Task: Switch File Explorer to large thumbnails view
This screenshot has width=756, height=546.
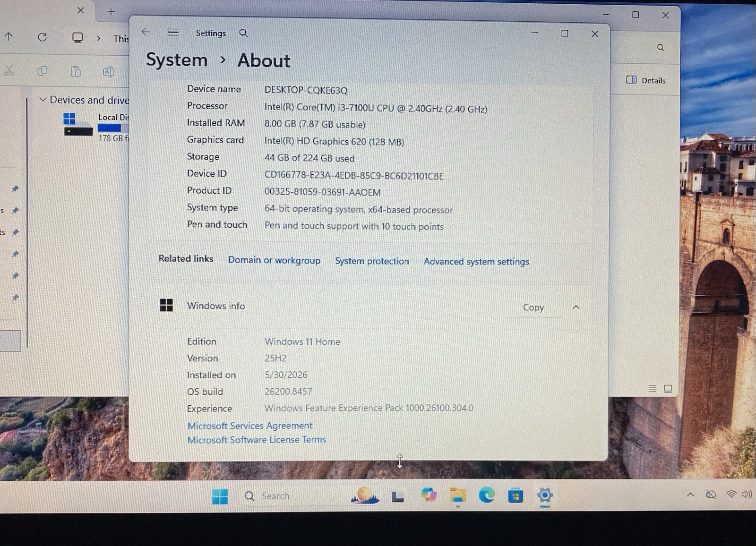Action: pyautogui.click(x=668, y=389)
